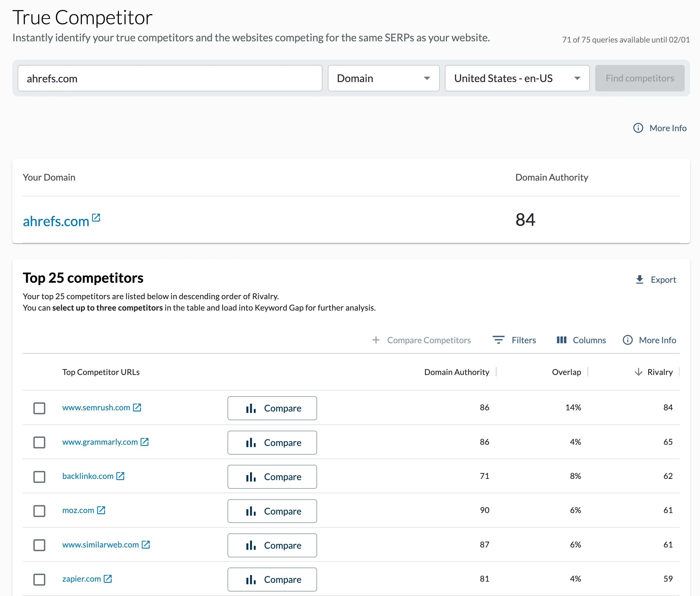Open external link icon next to moz.com
This screenshot has height=596, width=700.
(101, 510)
